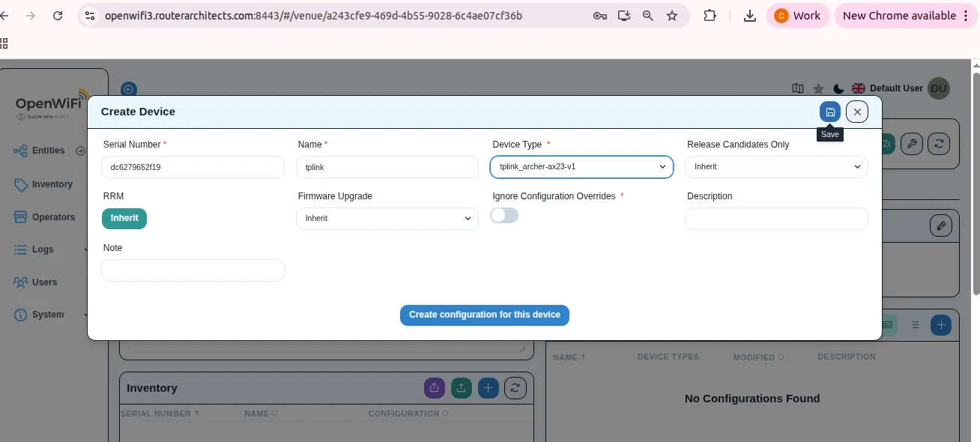Click the Save floppy disk icon
The image size is (980, 442).
pyautogui.click(x=829, y=112)
